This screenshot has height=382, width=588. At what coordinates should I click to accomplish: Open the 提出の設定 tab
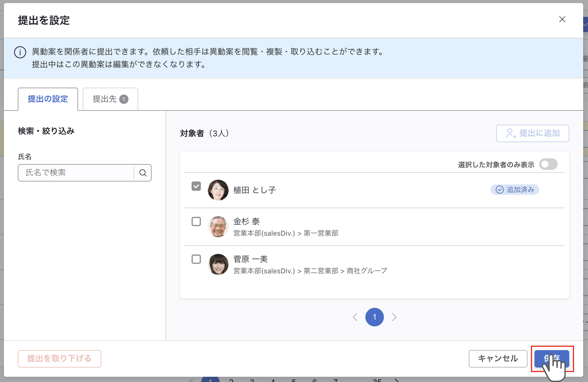48,99
